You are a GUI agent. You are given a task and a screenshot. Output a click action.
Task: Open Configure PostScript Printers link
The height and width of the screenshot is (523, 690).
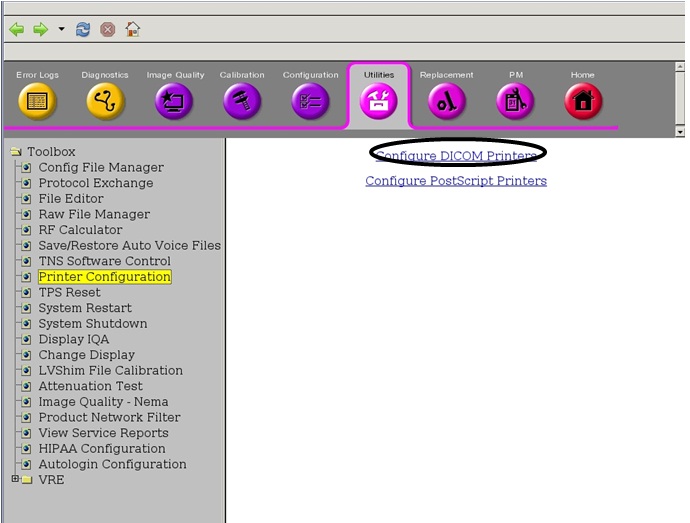[x=456, y=181]
